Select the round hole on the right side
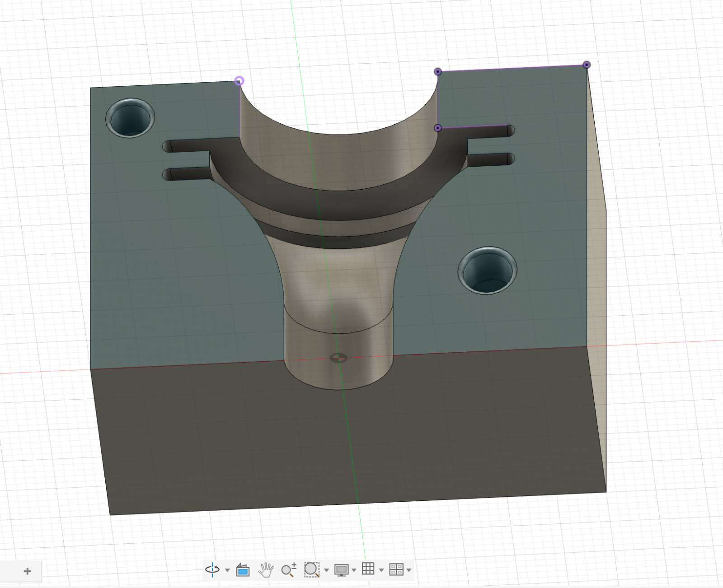This screenshot has height=588, width=723. 488,270
